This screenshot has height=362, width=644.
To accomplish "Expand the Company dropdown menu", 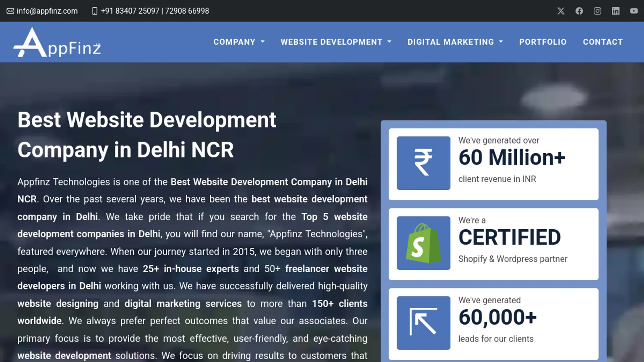I will (239, 42).
